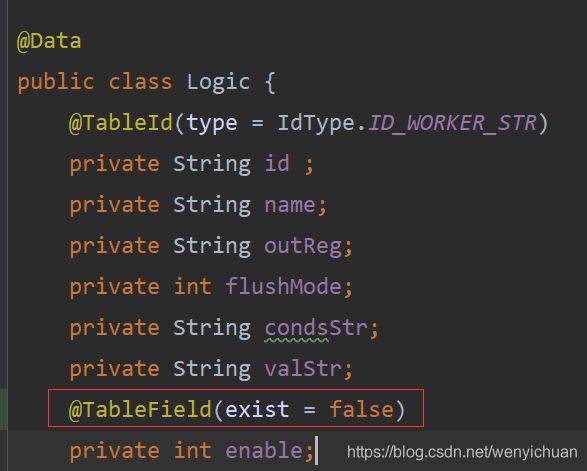Select the outReg field name
587x471 pixels.
(x=303, y=246)
